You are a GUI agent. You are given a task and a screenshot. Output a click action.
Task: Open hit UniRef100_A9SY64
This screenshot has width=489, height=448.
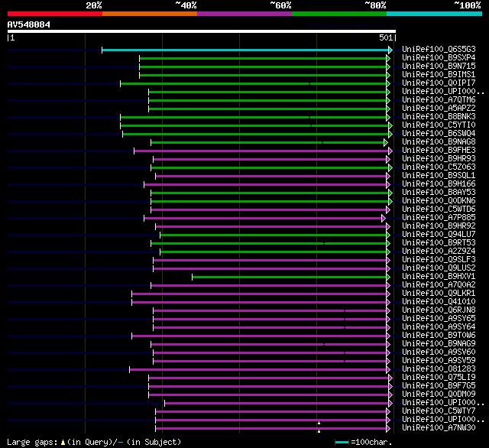439,327
